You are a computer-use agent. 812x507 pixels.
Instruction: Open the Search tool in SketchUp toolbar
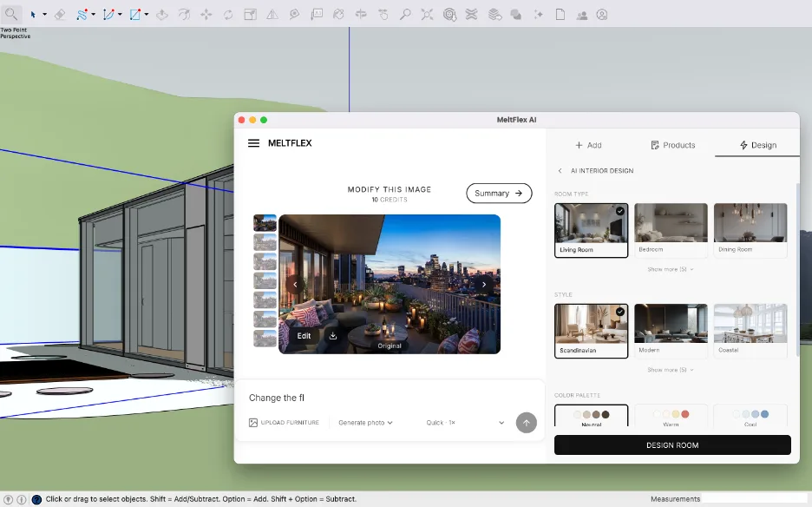(11, 14)
